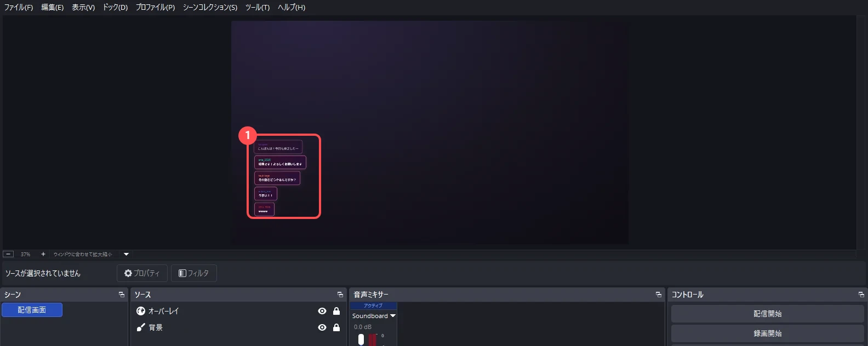This screenshot has height=346, width=868.
Task: Pop out the コントロール dock
Action: [x=861, y=295]
